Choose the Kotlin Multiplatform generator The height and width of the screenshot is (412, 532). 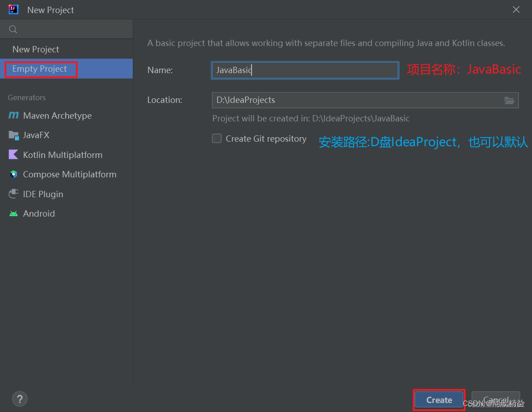(x=66, y=155)
